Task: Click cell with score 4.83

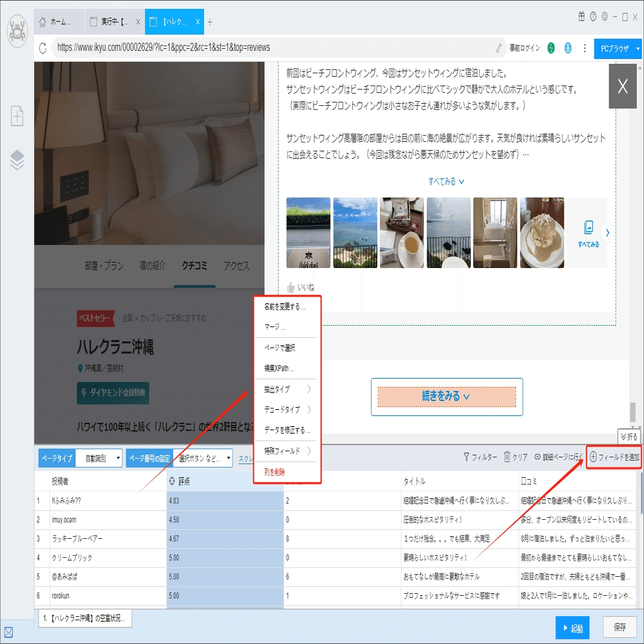Action: [225, 501]
